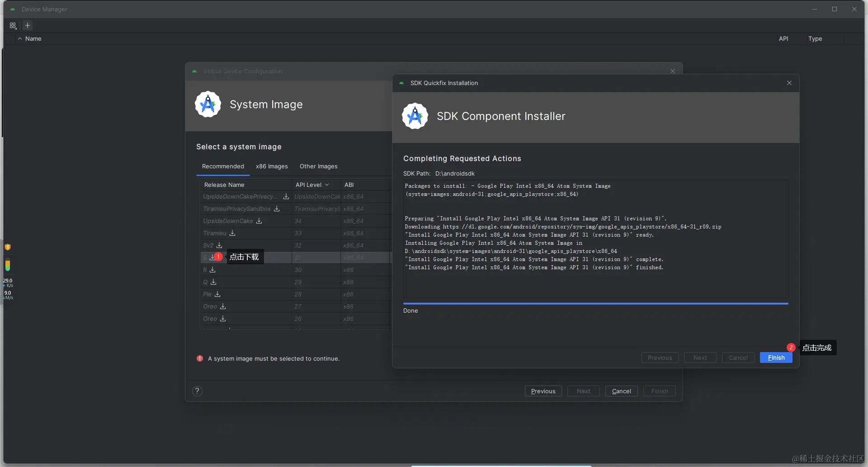Screen dimensions: 868x467
Task: Download the Pie system image
Action: click(217, 294)
